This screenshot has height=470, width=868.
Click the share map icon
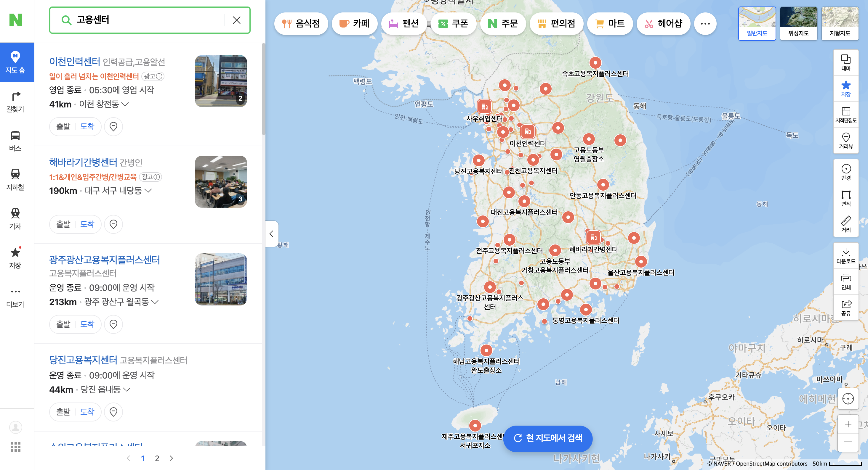pos(846,308)
